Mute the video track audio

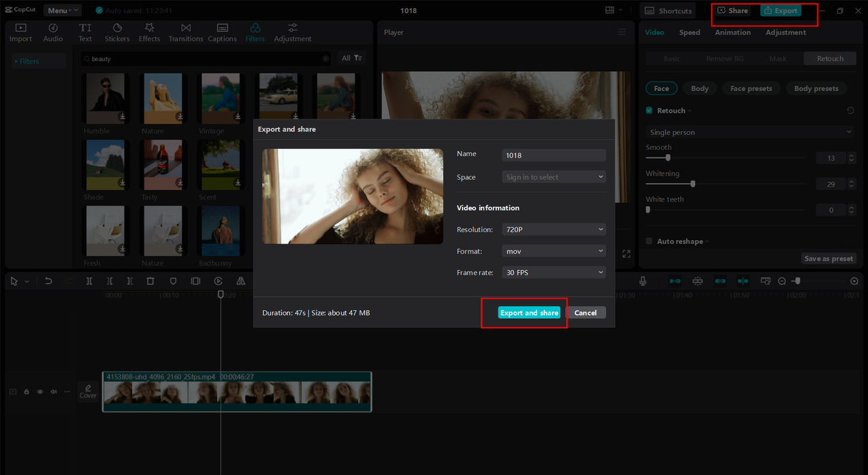pos(54,392)
